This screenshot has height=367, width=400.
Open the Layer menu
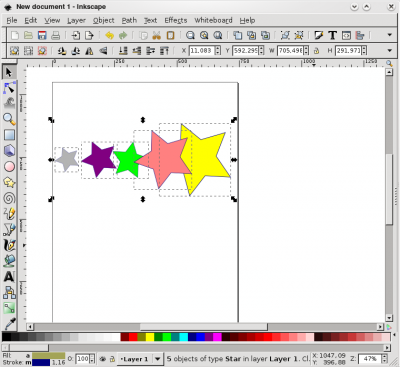click(76, 20)
